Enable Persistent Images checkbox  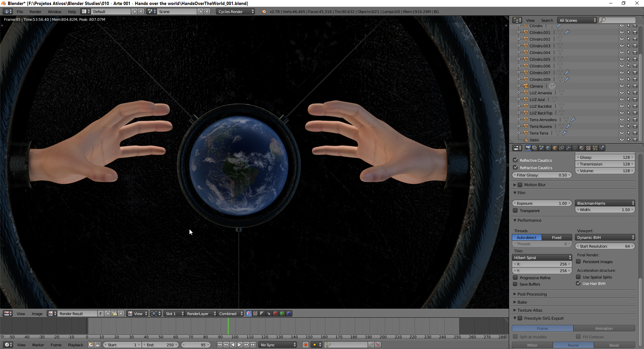coord(579,261)
